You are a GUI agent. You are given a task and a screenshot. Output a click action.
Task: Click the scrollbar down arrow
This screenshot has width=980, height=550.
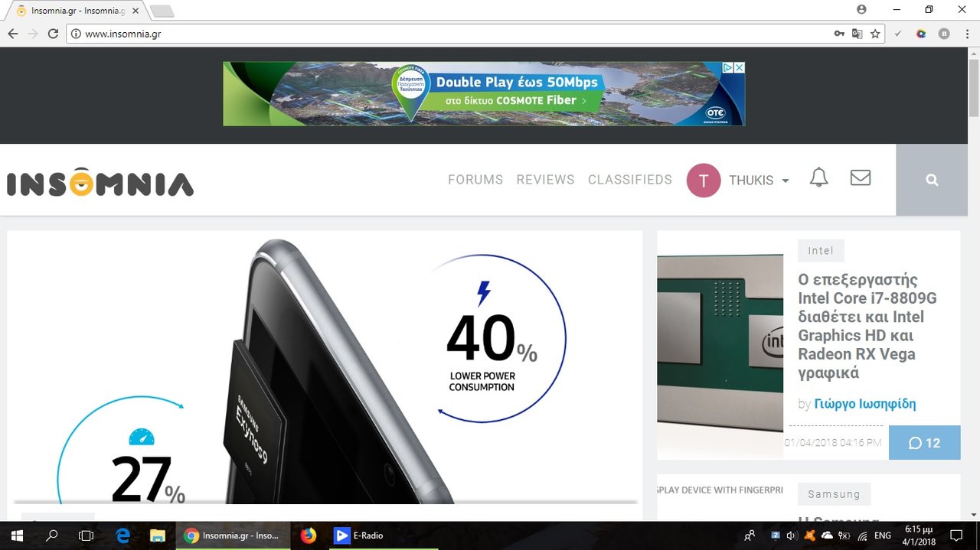(973, 514)
